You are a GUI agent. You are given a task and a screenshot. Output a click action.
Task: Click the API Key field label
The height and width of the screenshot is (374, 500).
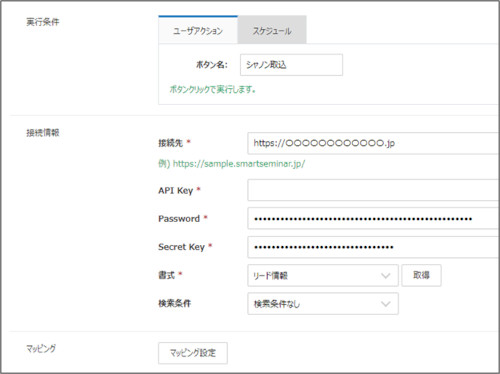click(176, 190)
